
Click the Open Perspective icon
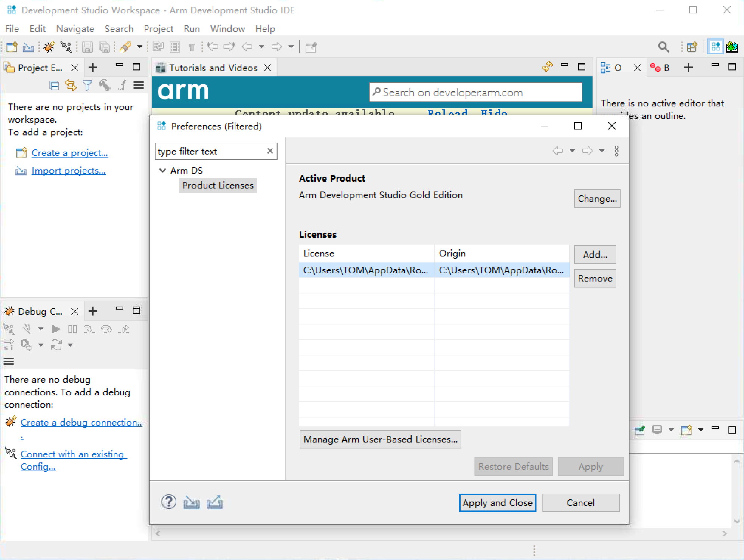(692, 47)
